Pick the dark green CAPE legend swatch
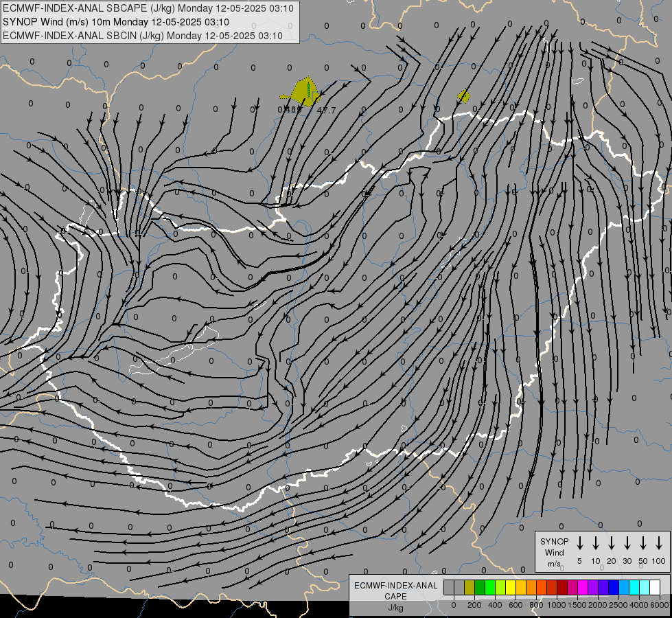Viewport: 672px width, 618px height. 480,588
